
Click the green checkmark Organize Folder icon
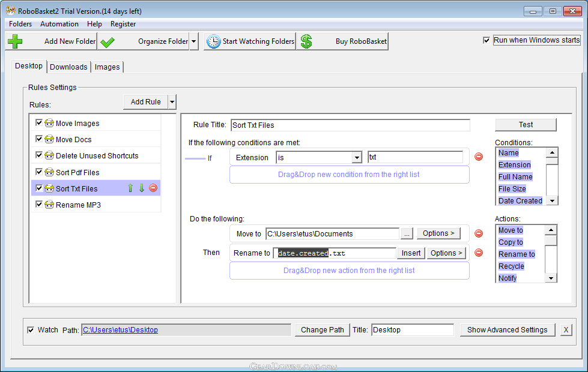[x=108, y=42]
